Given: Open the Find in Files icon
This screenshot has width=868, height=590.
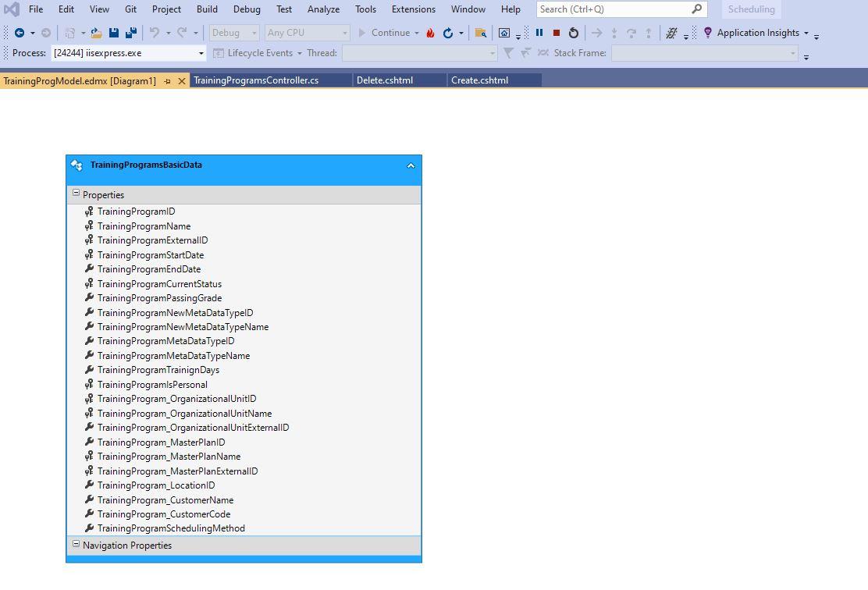Looking at the screenshot, I should [x=481, y=33].
